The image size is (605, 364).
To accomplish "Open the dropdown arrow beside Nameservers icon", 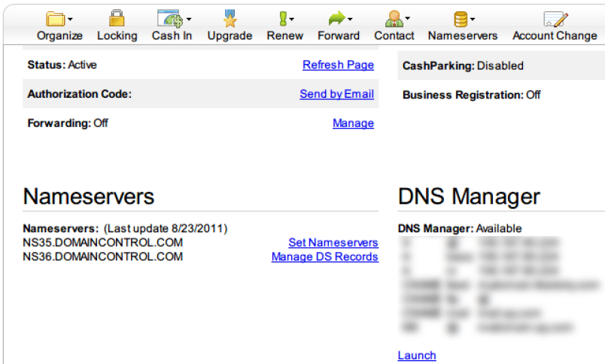I will pos(473,20).
